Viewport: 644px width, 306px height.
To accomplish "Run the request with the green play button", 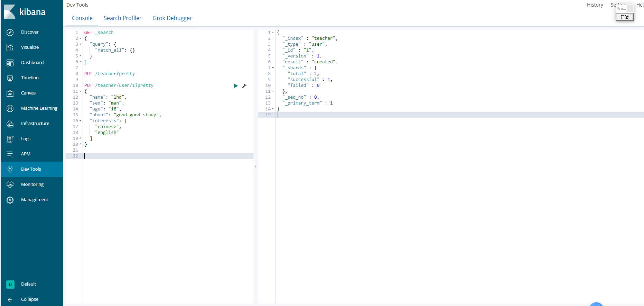I will (236, 86).
